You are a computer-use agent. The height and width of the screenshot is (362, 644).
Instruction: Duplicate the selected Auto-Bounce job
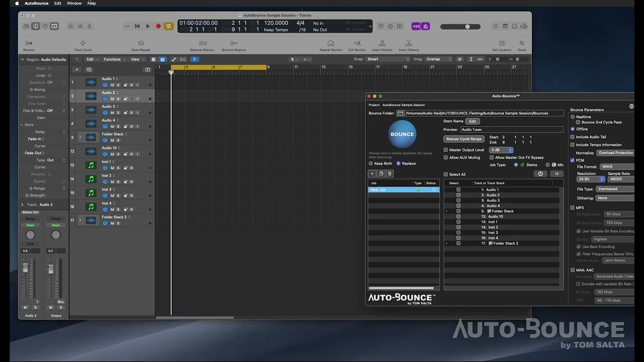(x=381, y=173)
